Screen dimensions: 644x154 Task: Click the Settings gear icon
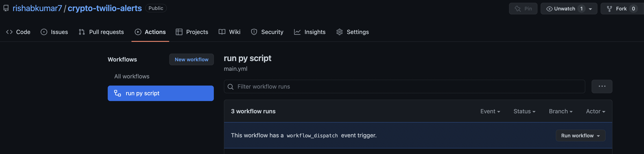point(340,32)
